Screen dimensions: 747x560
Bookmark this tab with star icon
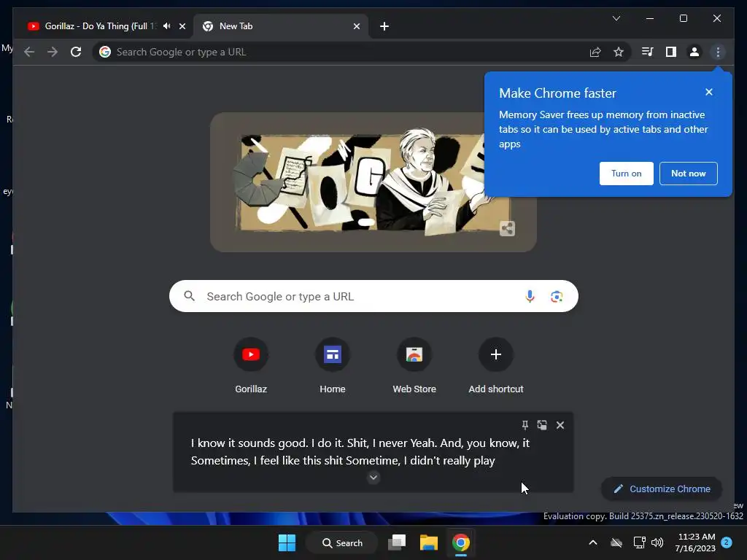[619, 52]
